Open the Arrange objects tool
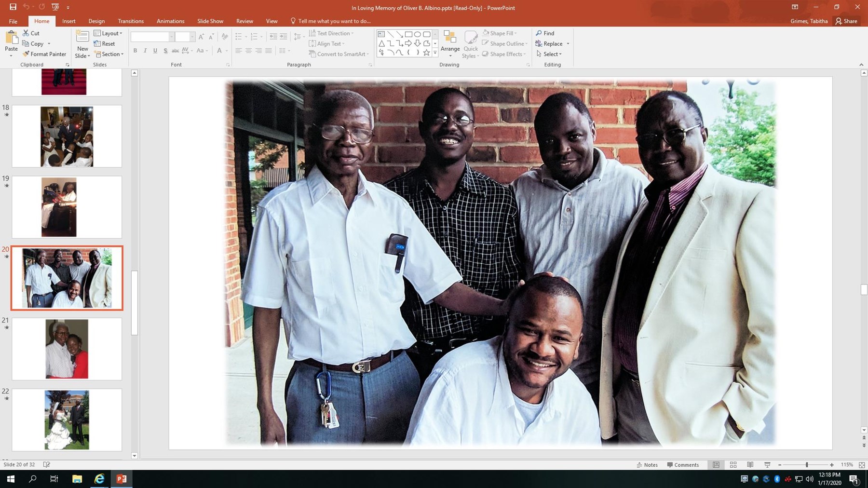This screenshot has height=488, width=868. [450, 41]
